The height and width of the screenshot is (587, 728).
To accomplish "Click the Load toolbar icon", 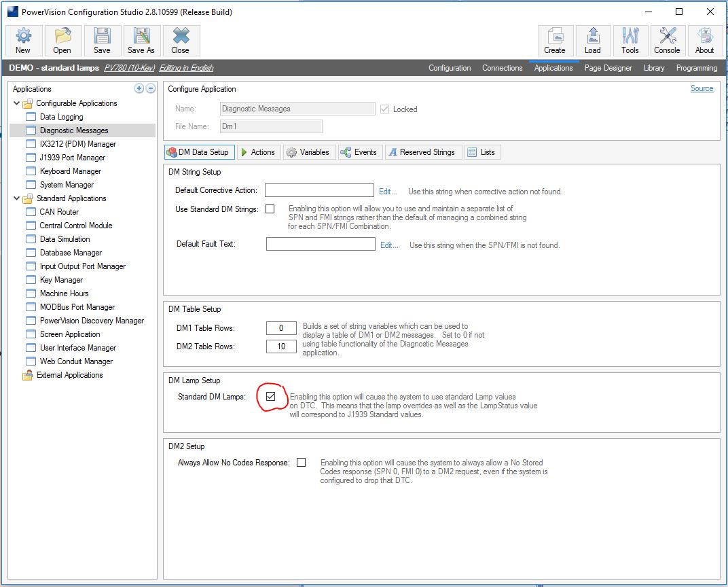I will [593, 36].
